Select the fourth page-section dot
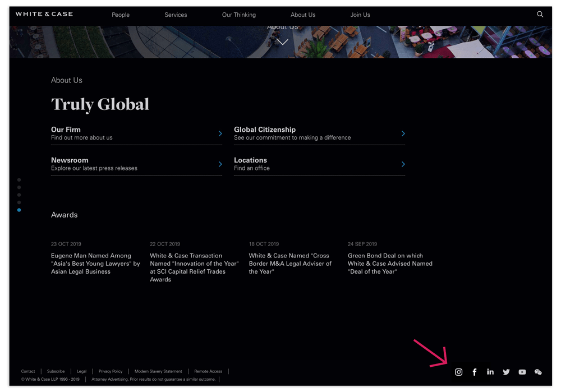The image size is (561, 392). click(19, 202)
